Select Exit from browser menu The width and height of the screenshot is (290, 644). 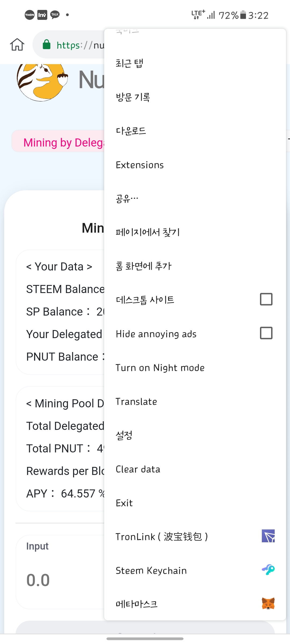tap(124, 503)
